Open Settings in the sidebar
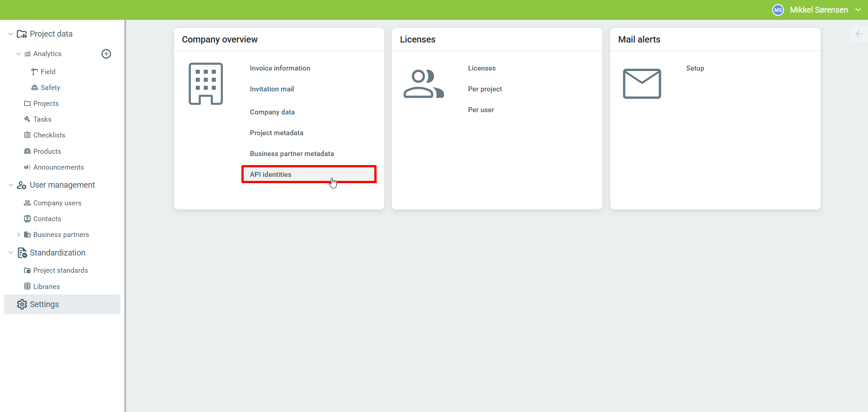The image size is (868, 412). coord(44,304)
